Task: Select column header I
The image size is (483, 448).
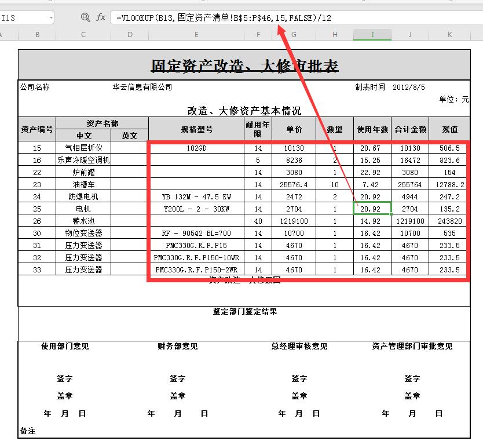Action: click(372, 35)
